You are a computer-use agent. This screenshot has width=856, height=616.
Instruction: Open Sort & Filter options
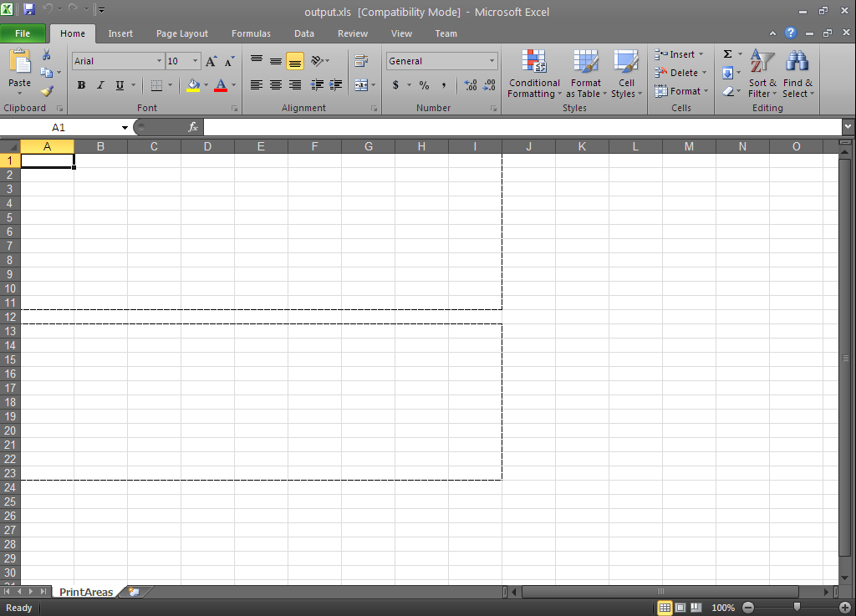[x=762, y=74]
